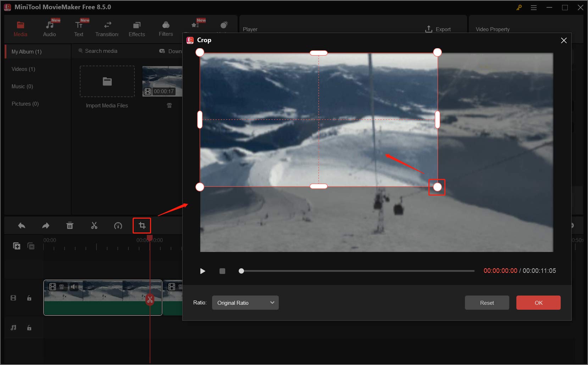Lock the audio track
This screenshot has height=365, width=588.
(x=29, y=328)
